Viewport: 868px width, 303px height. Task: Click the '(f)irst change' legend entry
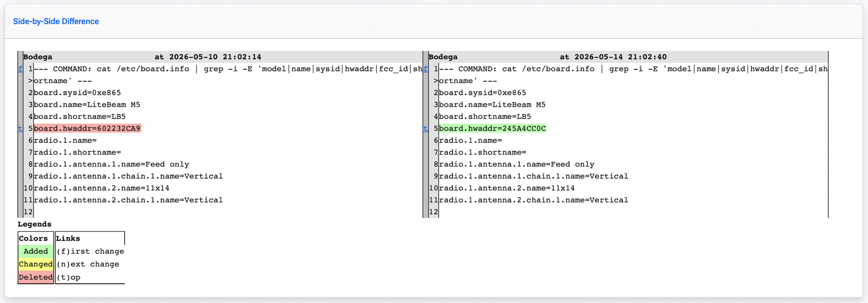coord(90,251)
